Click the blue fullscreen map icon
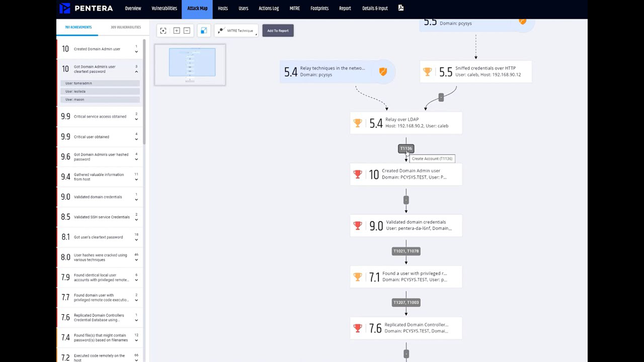 pos(203,31)
